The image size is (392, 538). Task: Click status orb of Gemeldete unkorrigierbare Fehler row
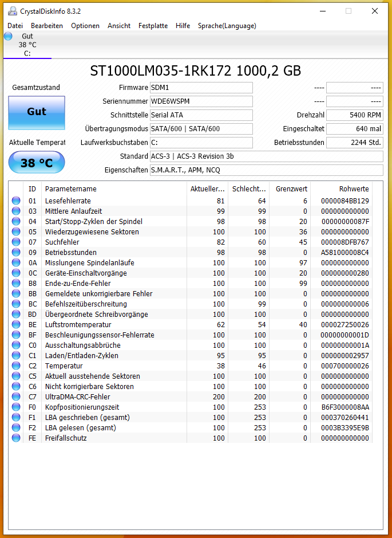(x=16, y=293)
